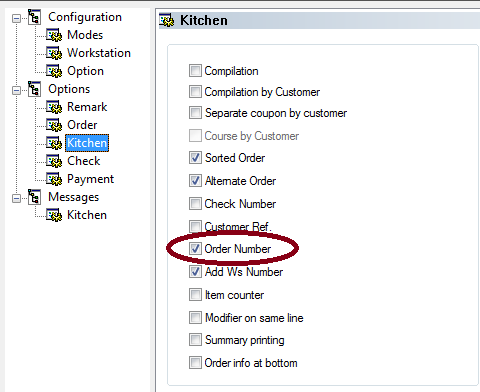The image size is (480, 392).
Task: Open the Modes settings page
Action: point(85,35)
